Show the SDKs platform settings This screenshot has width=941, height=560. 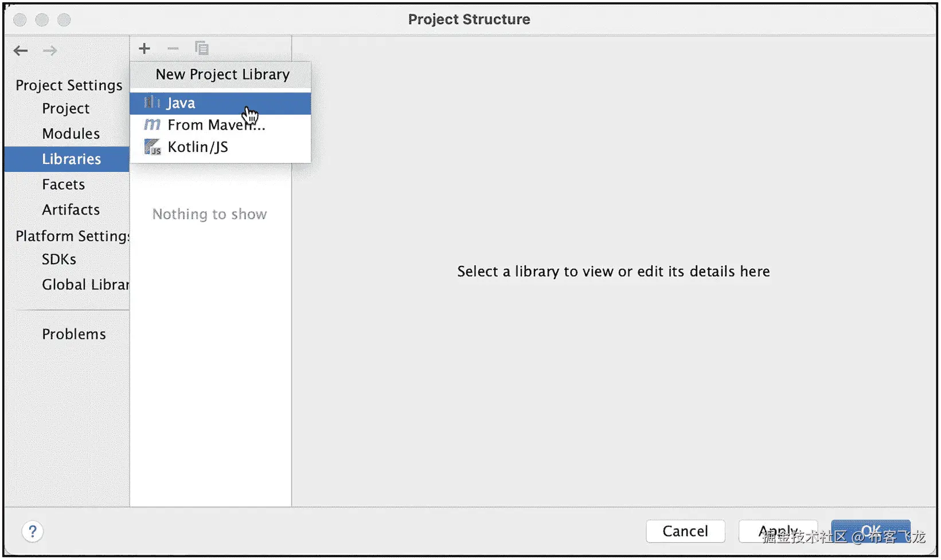click(58, 259)
